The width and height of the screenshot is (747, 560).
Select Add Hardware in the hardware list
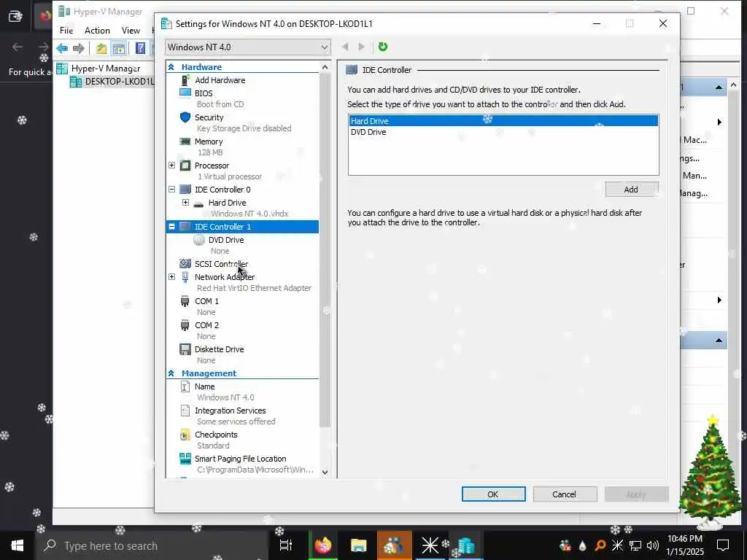220,80
